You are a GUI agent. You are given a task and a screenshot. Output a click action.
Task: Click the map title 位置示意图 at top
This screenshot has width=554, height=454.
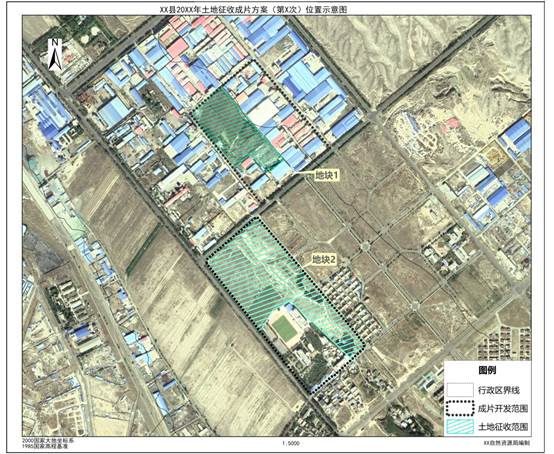[325, 10]
